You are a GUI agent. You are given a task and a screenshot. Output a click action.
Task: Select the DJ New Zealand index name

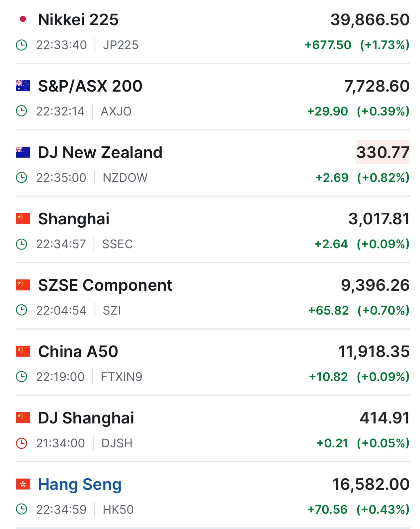coord(100,152)
